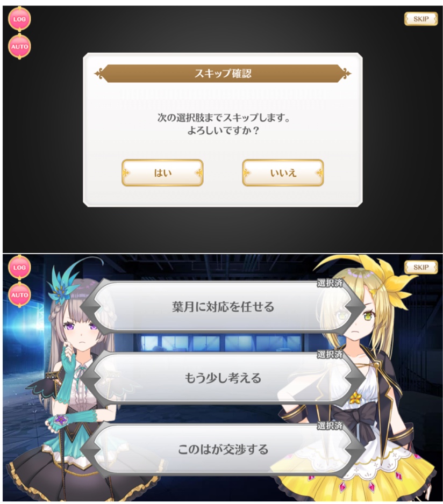443x504 pixels.
Task: Toggle AUTO mode in the top screen
Action: click(19, 47)
